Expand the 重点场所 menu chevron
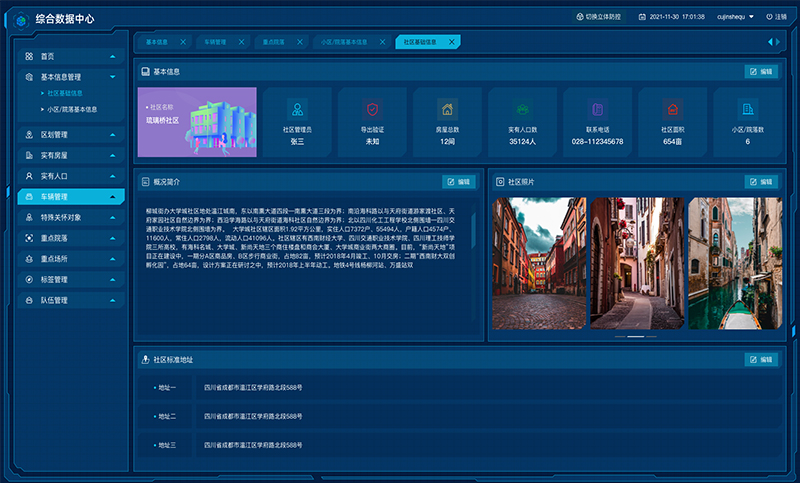The width and height of the screenshot is (800, 483). (113, 259)
